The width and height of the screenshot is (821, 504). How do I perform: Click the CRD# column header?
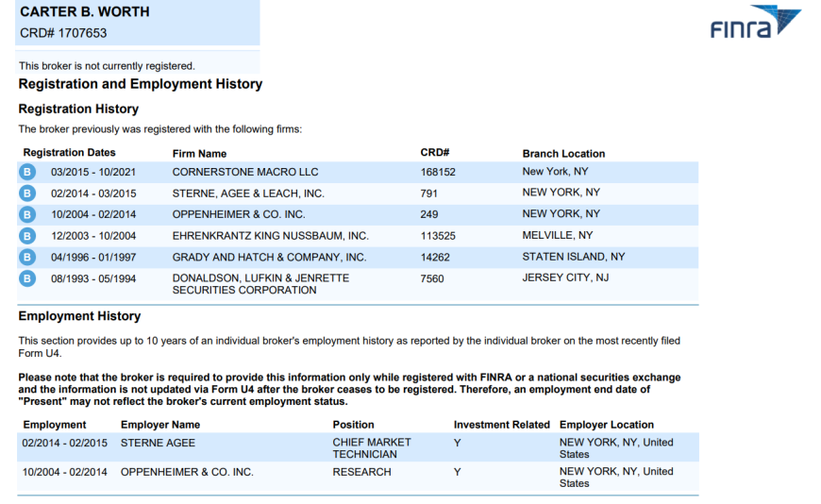(x=435, y=153)
